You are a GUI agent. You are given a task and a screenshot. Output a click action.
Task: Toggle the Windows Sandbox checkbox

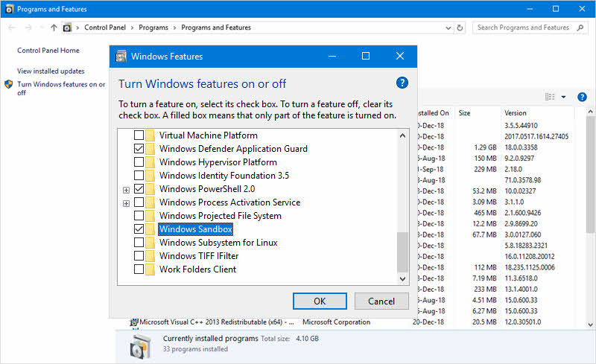pyautogui.click(x=139, y=229)
